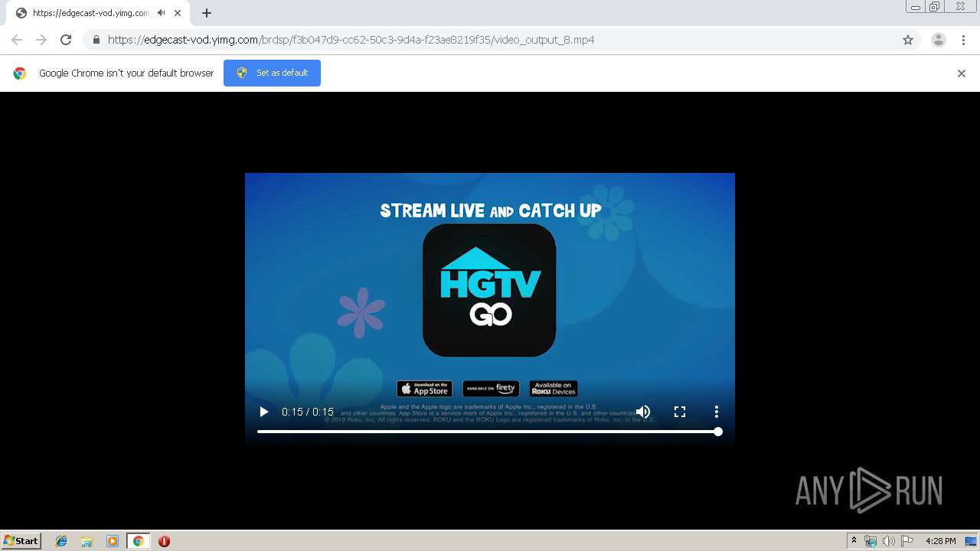
Task: Close the edgecast-vod tab
Action: [x=178, y=13]
